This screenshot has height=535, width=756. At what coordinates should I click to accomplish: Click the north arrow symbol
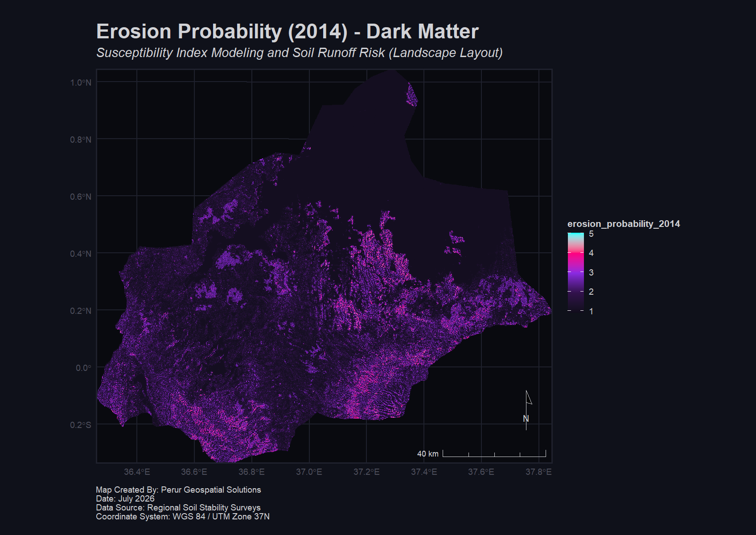click(x=528, y=410)
